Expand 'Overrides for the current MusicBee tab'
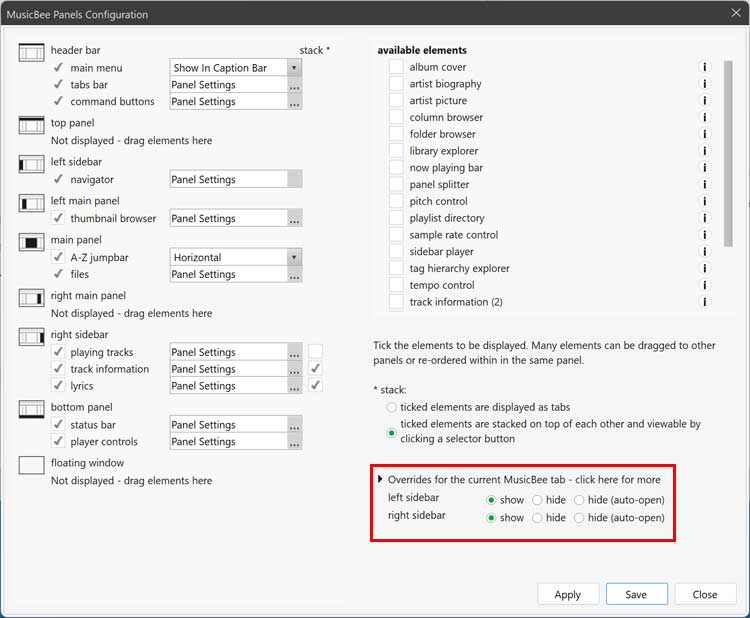This screenshot has height=618, width=750. pyautogui.click(x=380, y=479)
